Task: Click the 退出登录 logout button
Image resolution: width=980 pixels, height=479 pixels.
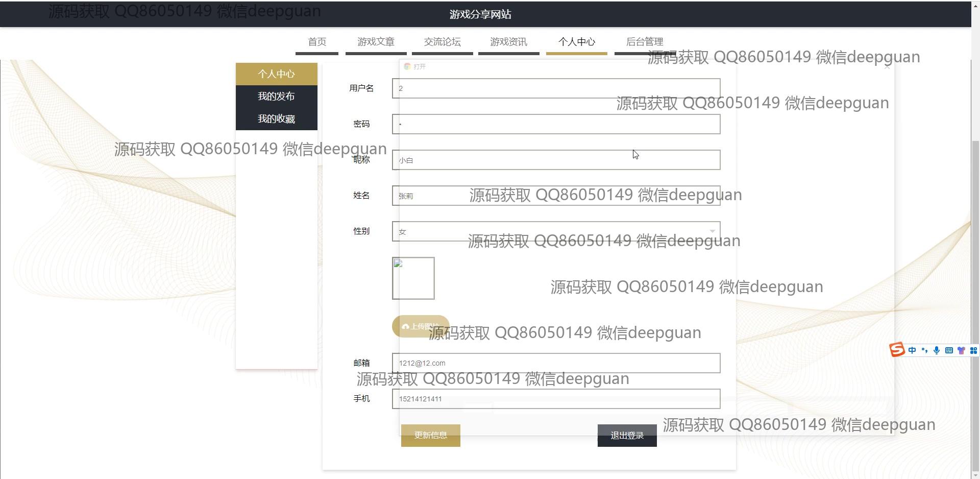Action: click(x=627, y=436)
